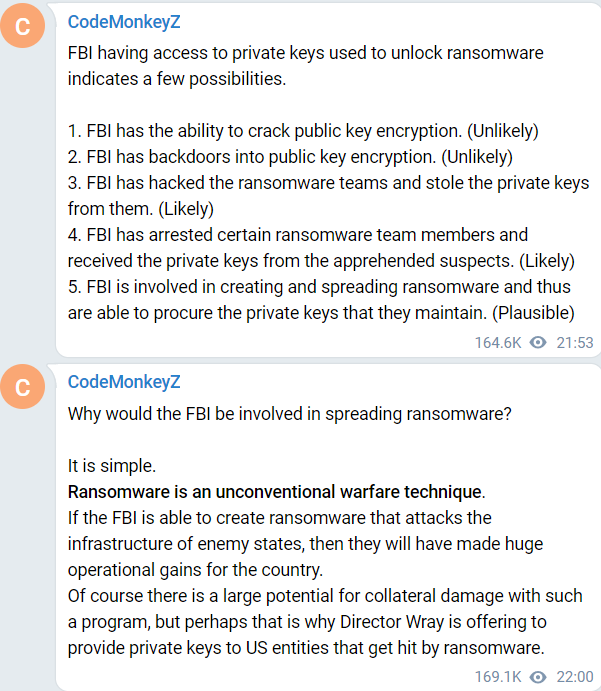Open CodeMonkeyZ profile from second message name

point(124,382)
